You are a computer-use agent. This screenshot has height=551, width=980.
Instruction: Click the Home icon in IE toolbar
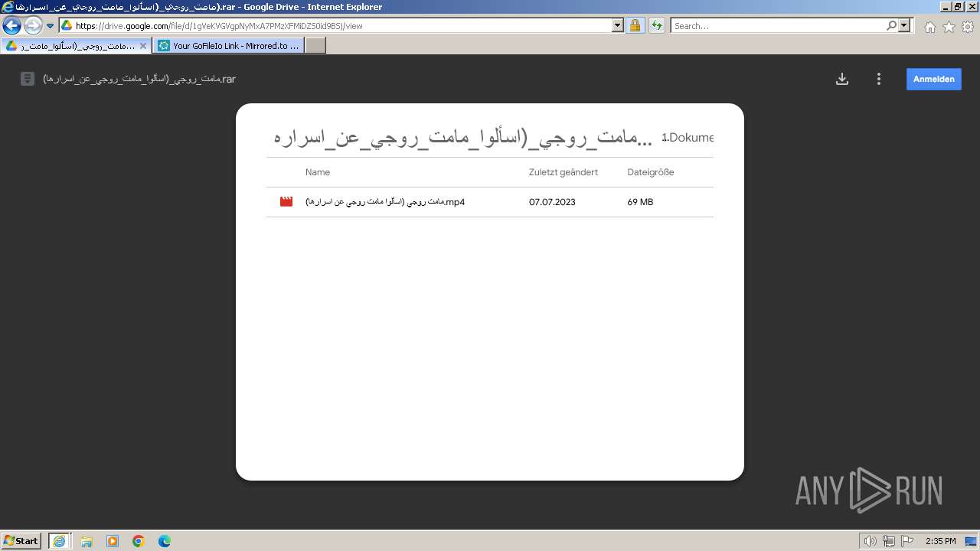coord(929,27)
